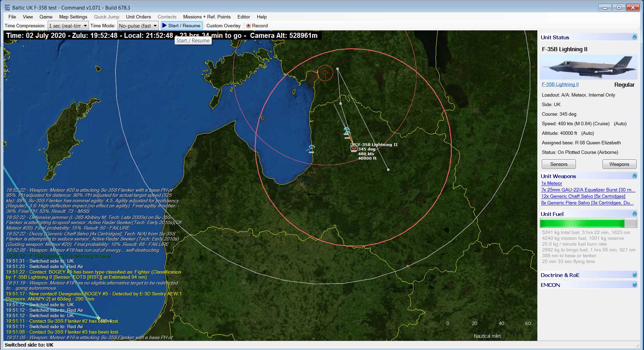
Task: Open the F-35B Lightning II database link
Action: click(560, 84)
